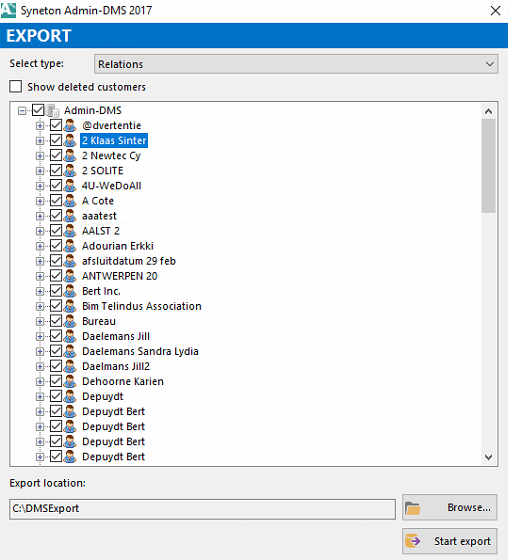Expand the AALST 2 tree node

[x=40, y=231]
